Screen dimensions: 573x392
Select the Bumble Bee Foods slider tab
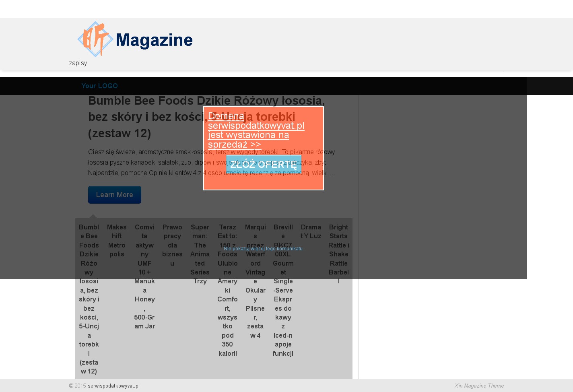pyautogui.click(x=89, y=299)
